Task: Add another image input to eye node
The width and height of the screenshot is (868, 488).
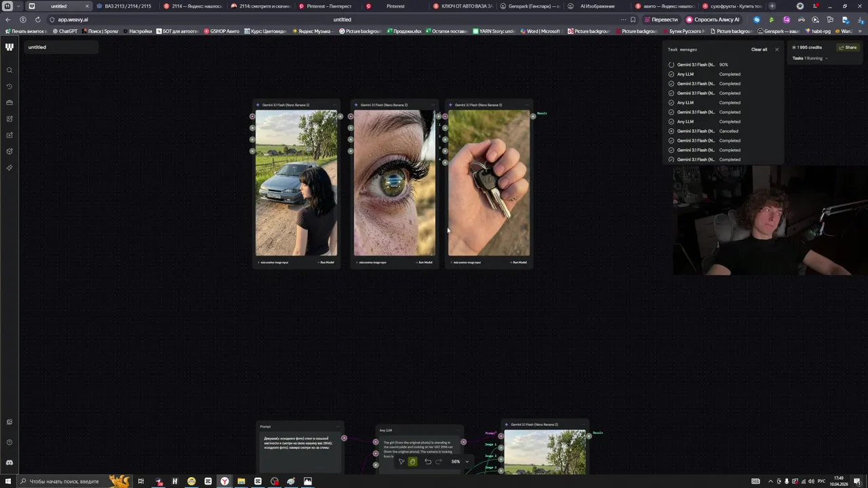Action: click(x=372, y=262)
